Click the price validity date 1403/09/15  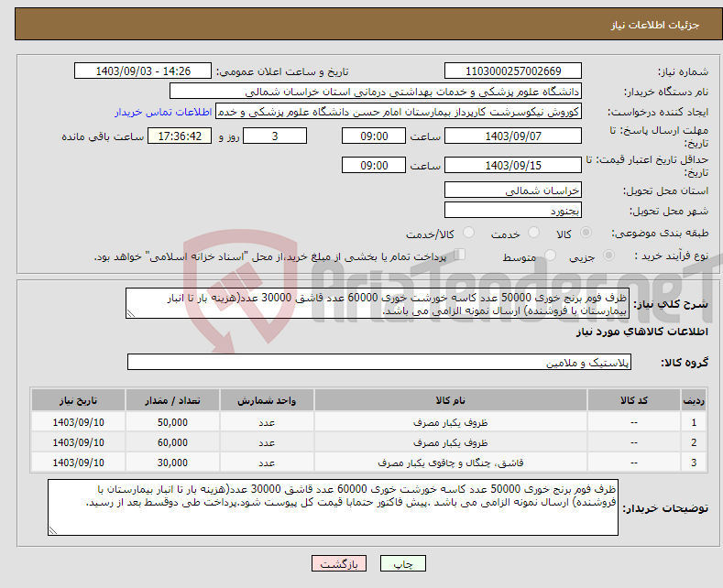pyautogui.click(x=513, y=165)
